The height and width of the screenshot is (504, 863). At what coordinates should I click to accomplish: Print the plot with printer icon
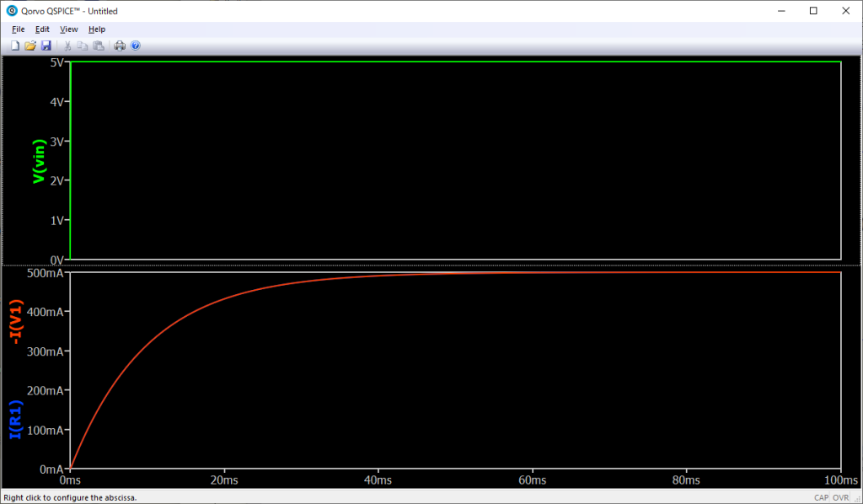point(120,46)
